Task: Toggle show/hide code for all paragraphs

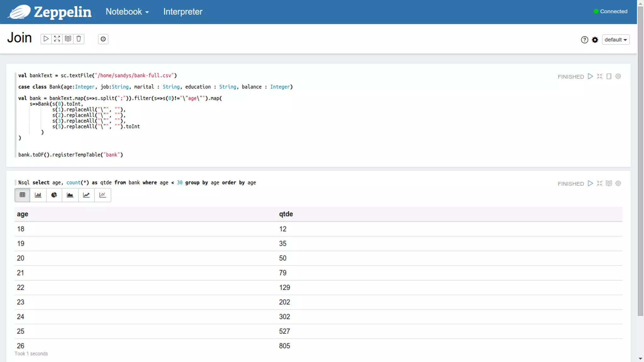Action: click(57, 39)
